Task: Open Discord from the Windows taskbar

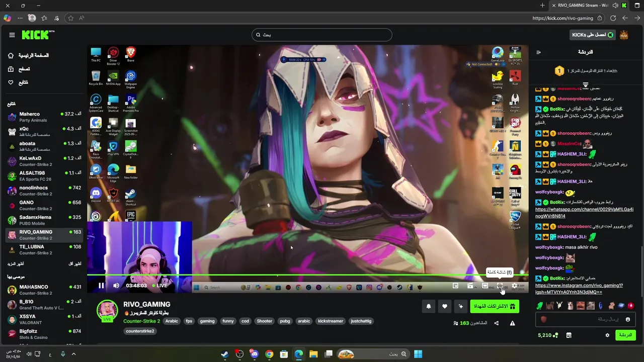Action: [x=255, y=354]
